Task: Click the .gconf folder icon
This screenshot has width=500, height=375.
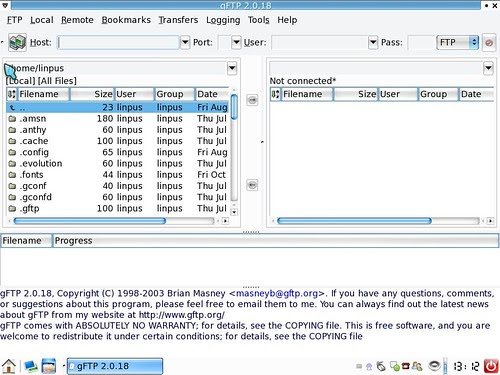Action: coord(12,186)
